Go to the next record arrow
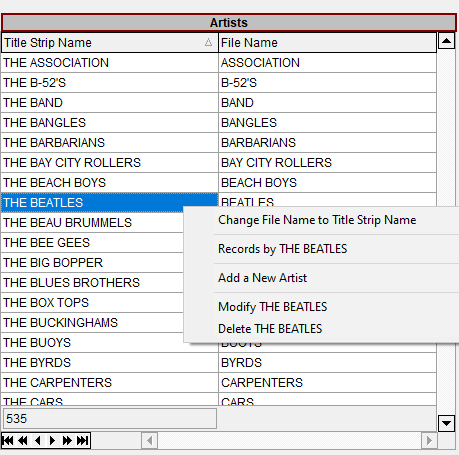 pos(52,441)
